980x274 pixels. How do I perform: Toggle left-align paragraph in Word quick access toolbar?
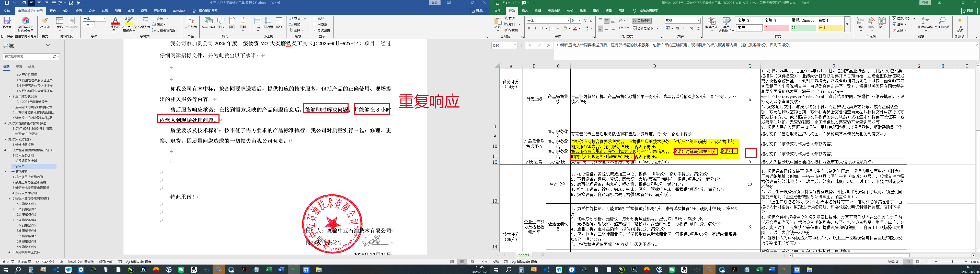[x=32, y=3]
